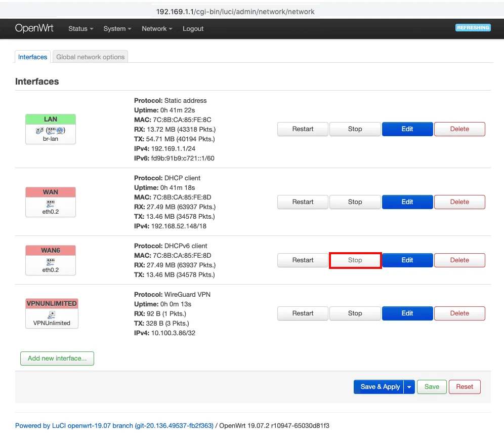The image size is (504, 436).
Task: Click the browser address bar
Action: pyautogui.click(x=235, y=12)
